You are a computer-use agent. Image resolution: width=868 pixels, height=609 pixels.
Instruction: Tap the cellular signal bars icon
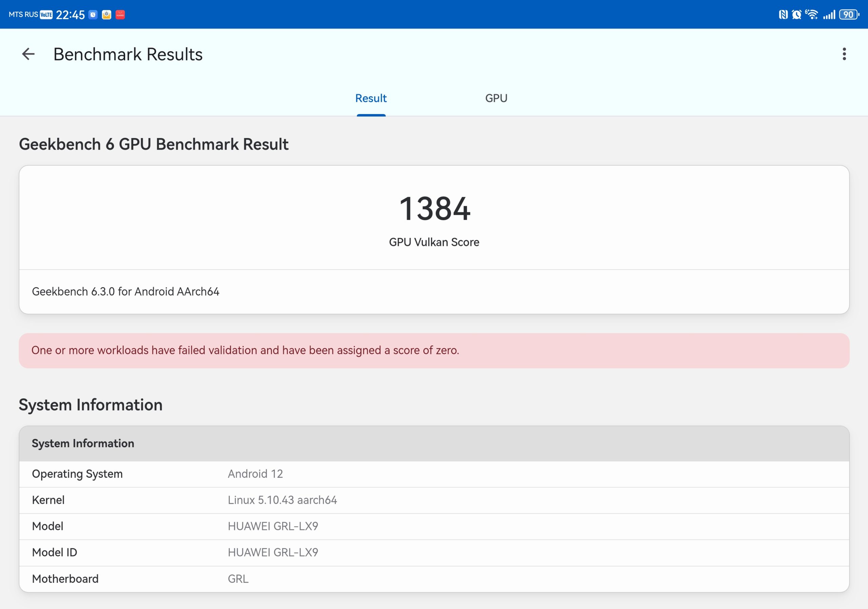coord(829,15)
